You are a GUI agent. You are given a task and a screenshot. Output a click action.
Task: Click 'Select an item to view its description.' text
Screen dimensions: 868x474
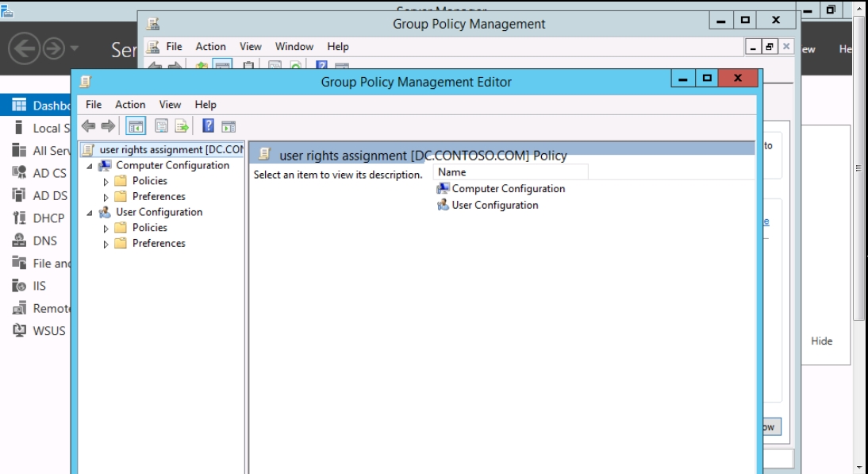(x=338, y=175)
